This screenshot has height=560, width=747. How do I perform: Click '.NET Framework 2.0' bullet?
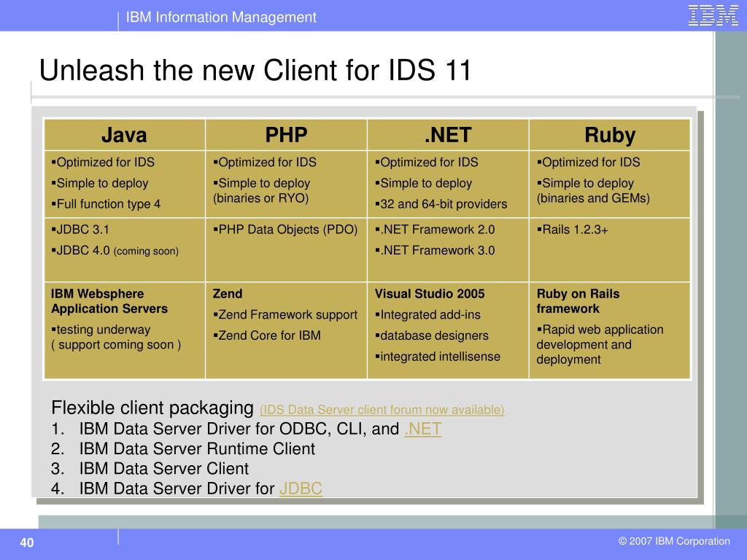point(435,230)
